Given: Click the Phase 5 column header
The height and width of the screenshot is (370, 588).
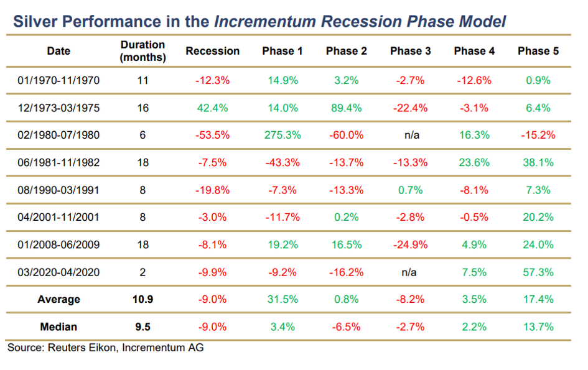Looking at the screenshot, I should (x=538, y=51).
